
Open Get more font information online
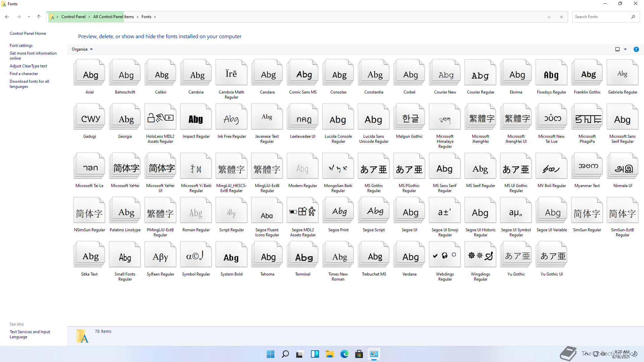33,56
